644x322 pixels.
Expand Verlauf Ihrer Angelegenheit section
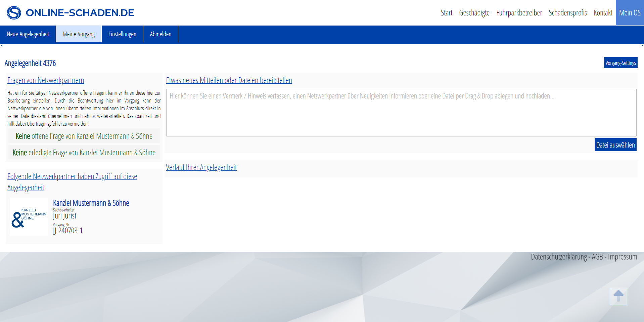point(201,167)
